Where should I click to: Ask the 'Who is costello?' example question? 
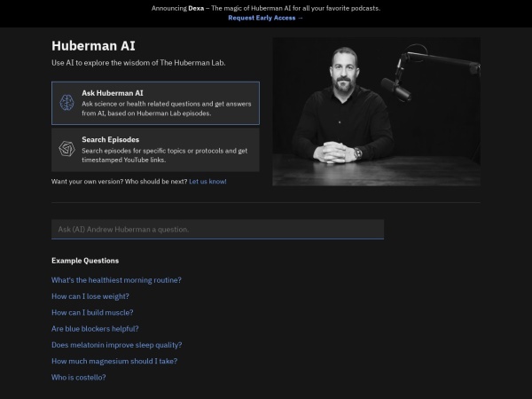pos(79,378)
